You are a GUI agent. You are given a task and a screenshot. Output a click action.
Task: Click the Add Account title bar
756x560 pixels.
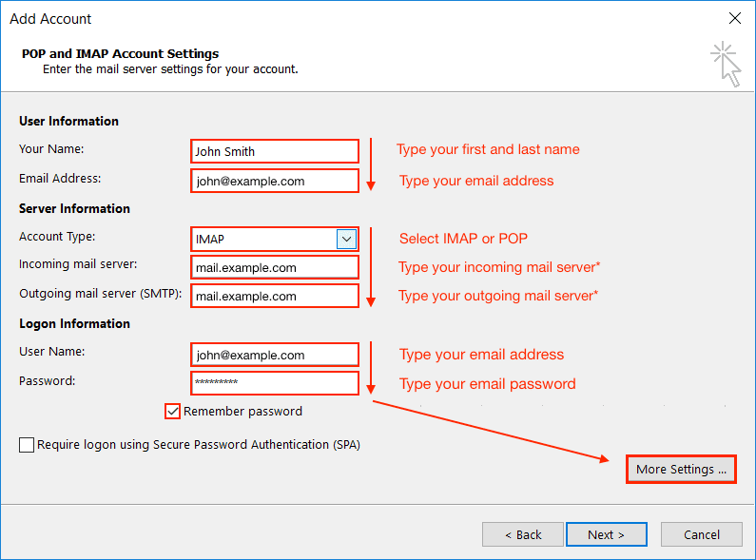coord(285,18)
